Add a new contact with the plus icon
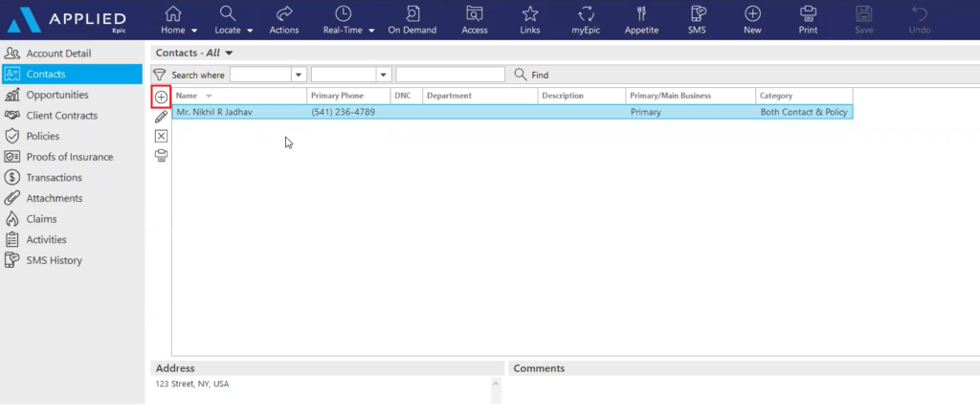Viewport: 980px width, 419px height. (161, 98)
